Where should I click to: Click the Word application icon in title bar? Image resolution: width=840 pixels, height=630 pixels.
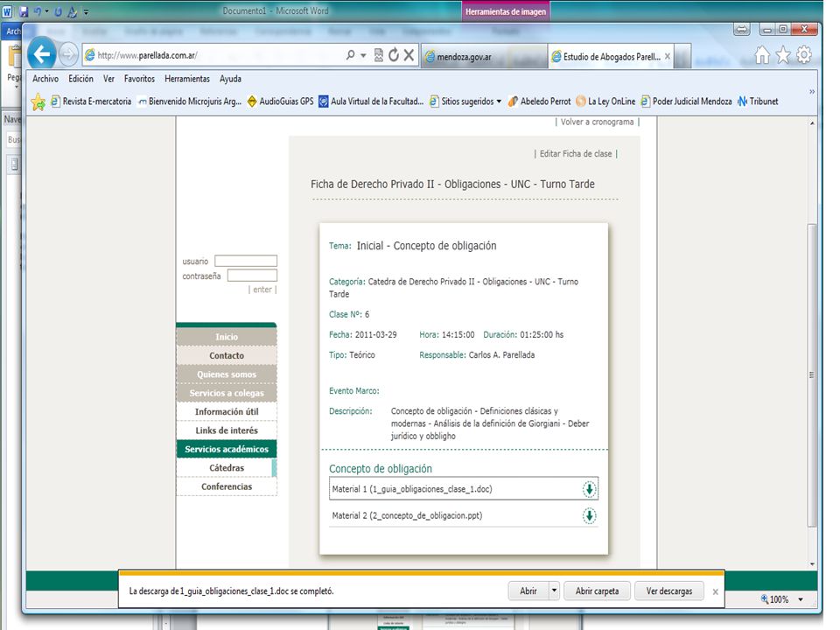pos(7,11)
